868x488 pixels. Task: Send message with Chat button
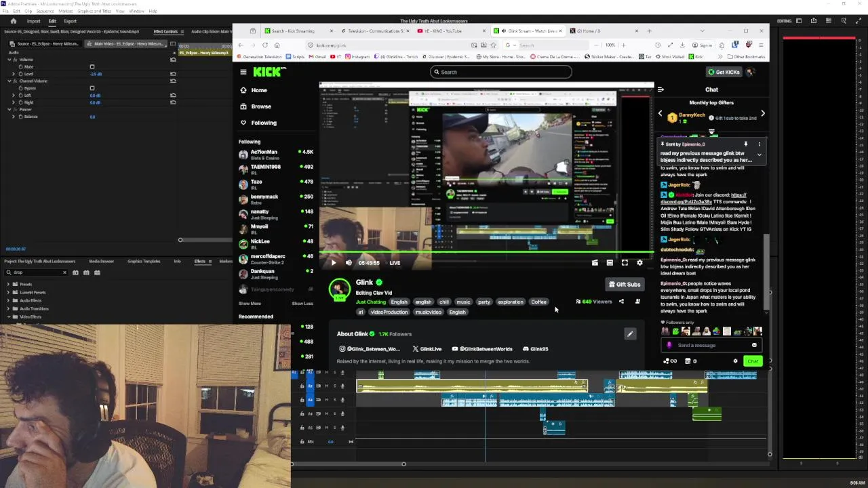tap(753, 361)
